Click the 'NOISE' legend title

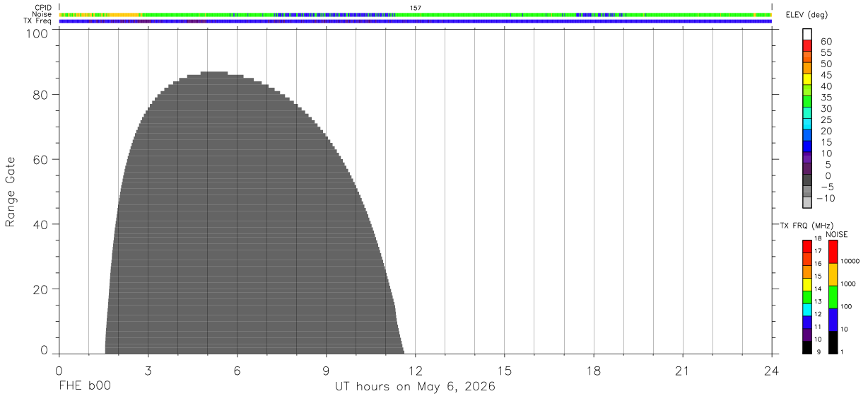pos(836,234)
